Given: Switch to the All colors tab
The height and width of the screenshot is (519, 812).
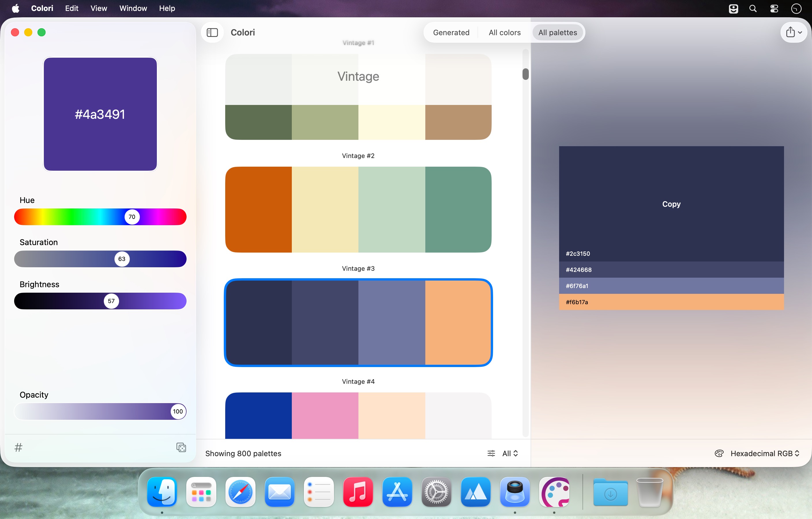Looking at the screenshot, I should pyautogui.click(x=504, y=32).
